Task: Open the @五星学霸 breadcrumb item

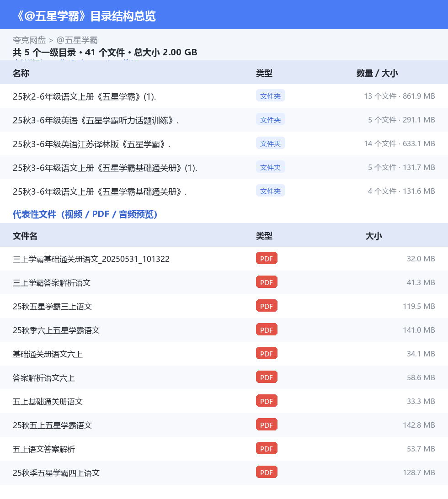Action: [x=77, y=40]
